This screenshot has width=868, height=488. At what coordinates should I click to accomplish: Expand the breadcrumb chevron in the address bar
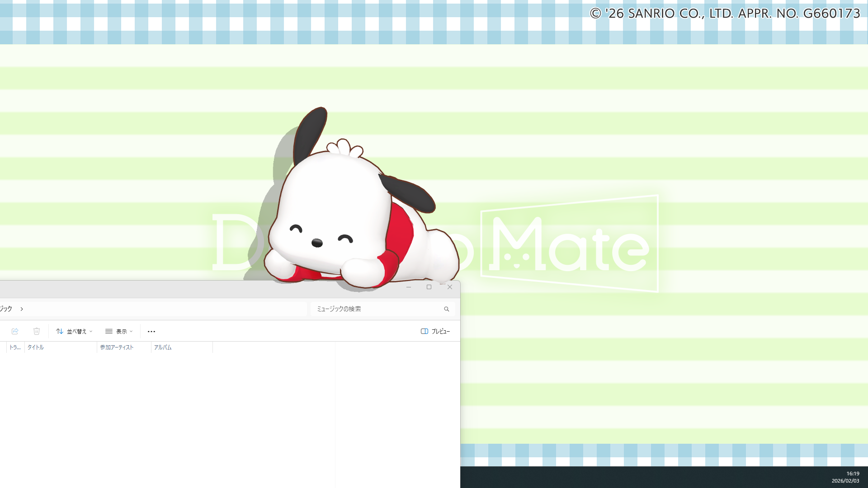(21, 309)
